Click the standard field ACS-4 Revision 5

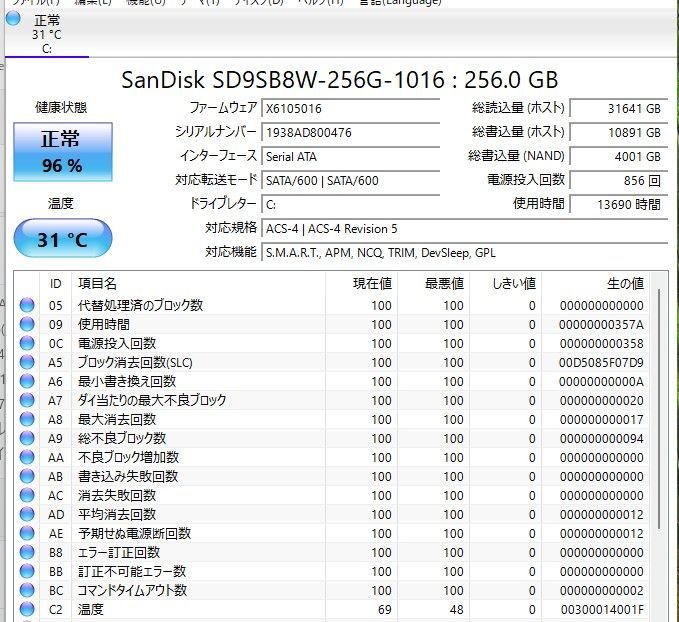coord(465,229)
